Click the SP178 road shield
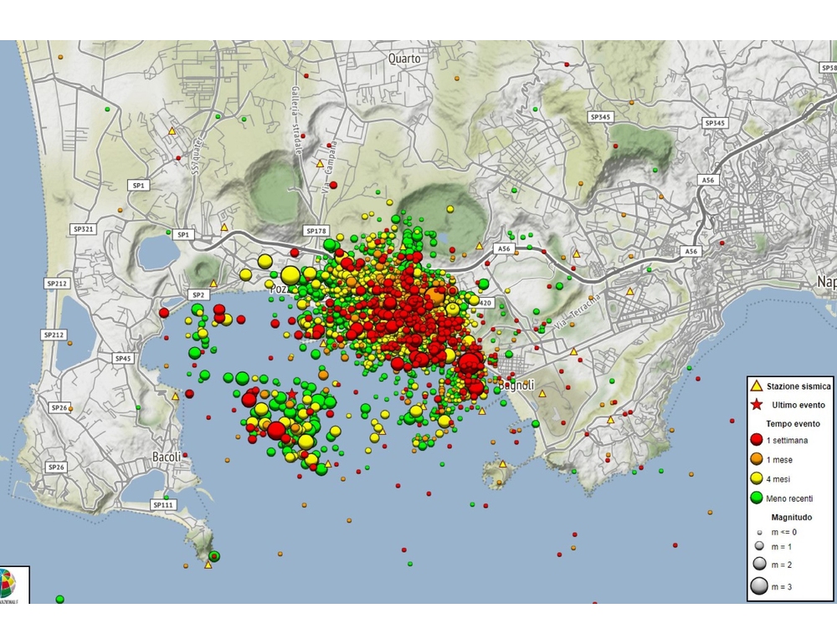 316,231
